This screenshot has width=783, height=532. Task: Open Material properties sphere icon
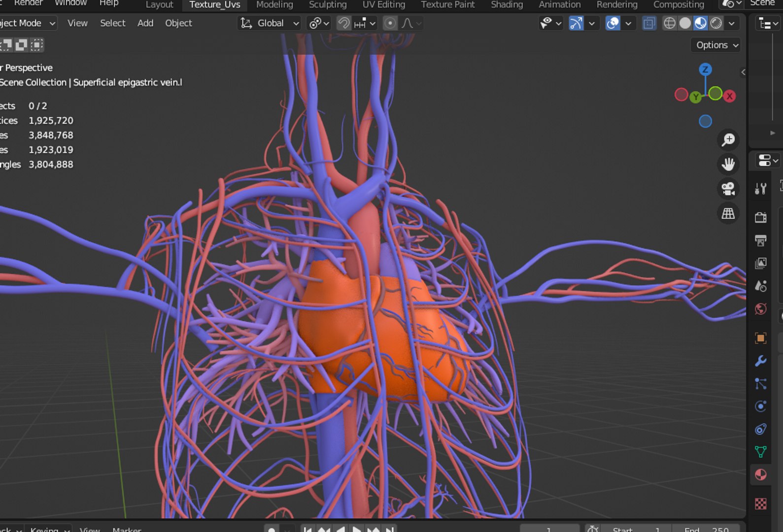(760, 475)
